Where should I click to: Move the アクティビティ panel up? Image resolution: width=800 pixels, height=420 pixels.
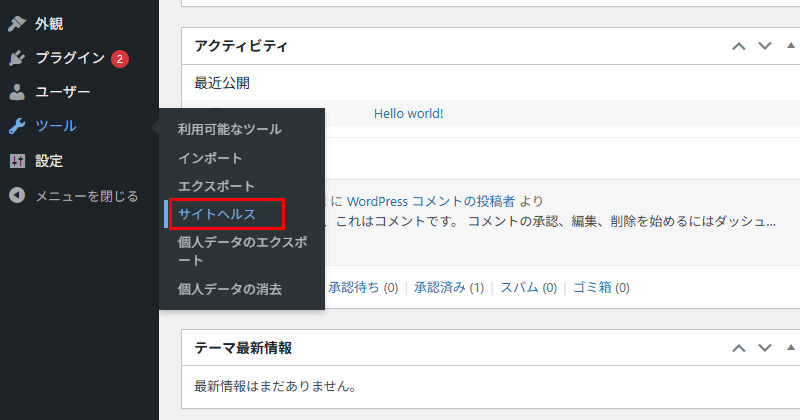coord(739,46)
